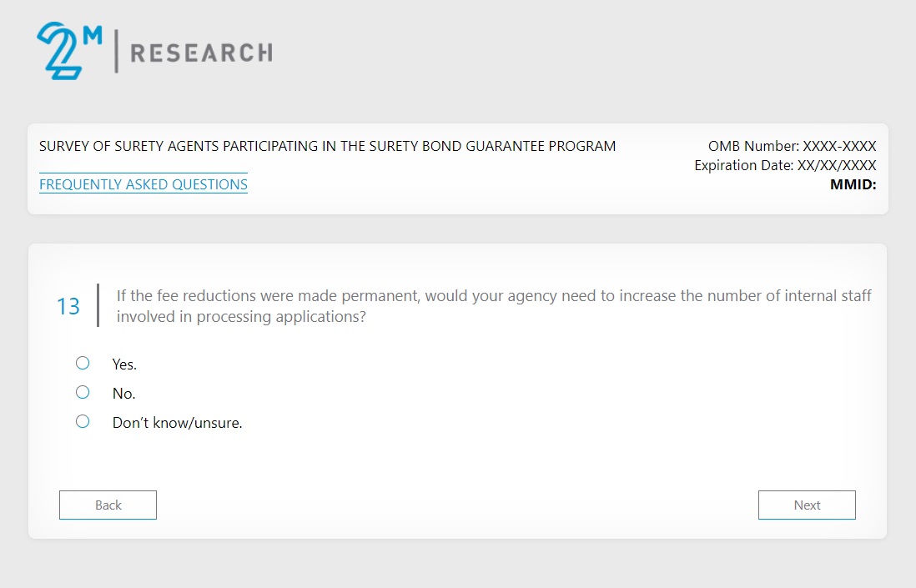The width and height of the screenshot is (916, 588).
Task: Go to previous question with Back
Action: pyautogui.click(x=108, y=505)
